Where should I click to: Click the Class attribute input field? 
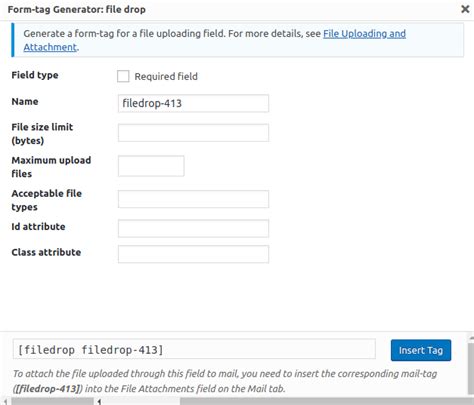(x=193, y=254)
